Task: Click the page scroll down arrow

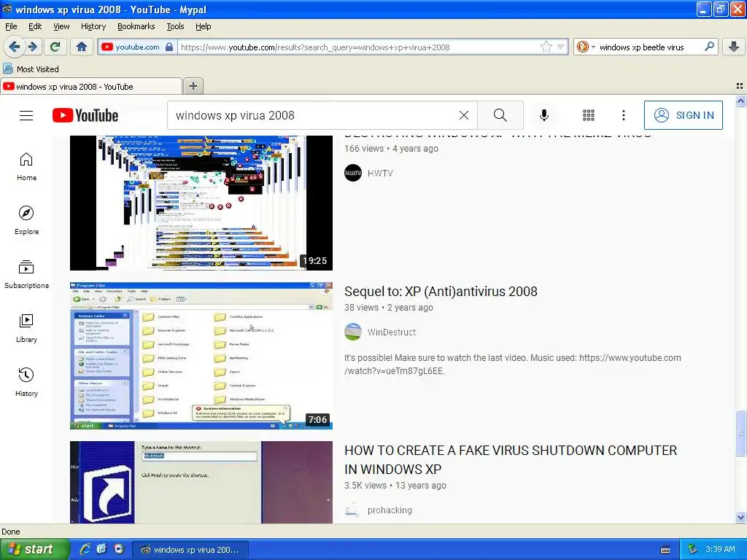Action: (740, 518)
